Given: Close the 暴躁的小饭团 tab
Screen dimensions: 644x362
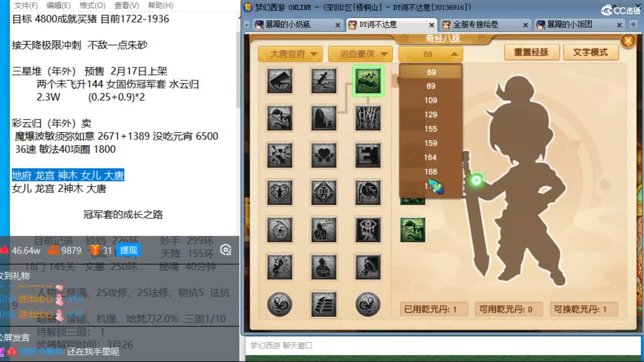Looking at the screenshot, I should 620,25.
